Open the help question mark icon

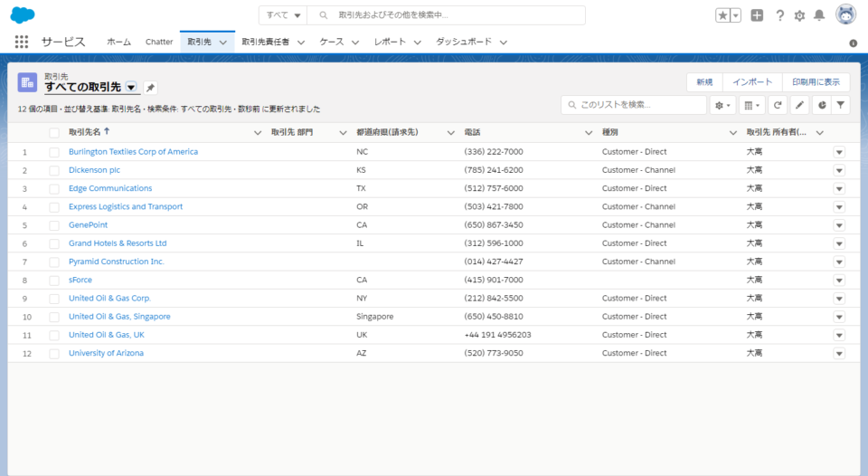click(x=779, y=15)
